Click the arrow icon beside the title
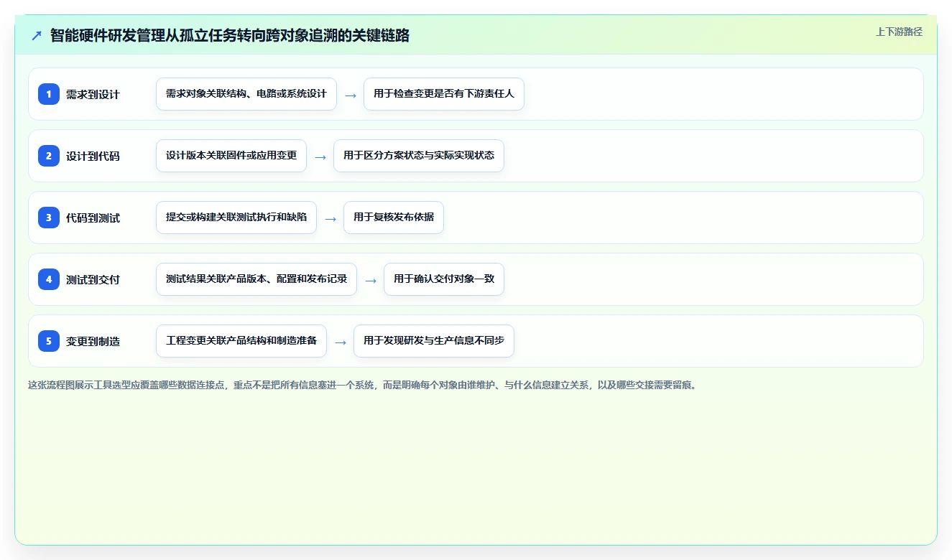The width and height of the screenshot is (952, 560). pos(36,36)
